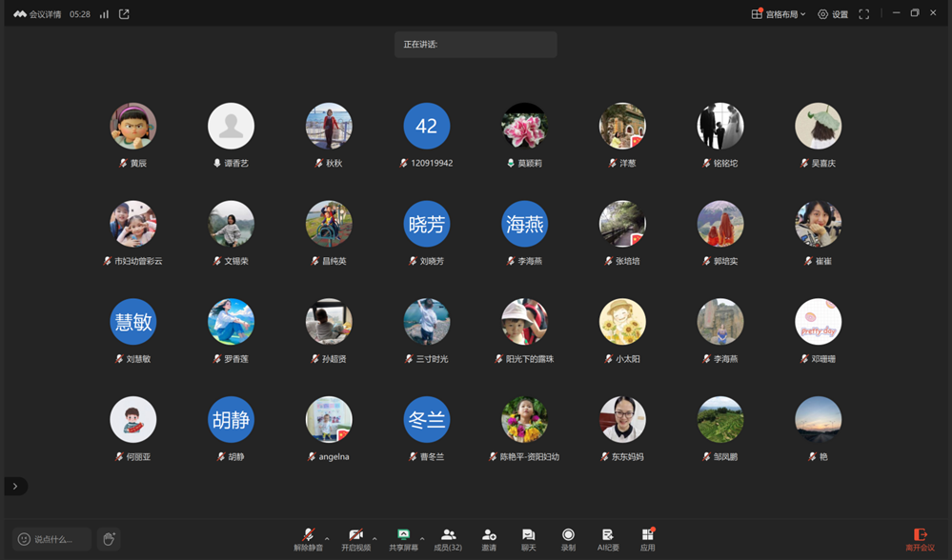Screen dimensions: 952x560
Task: Expand video options arrow beside 开启视频
Action: coord(375,538)
